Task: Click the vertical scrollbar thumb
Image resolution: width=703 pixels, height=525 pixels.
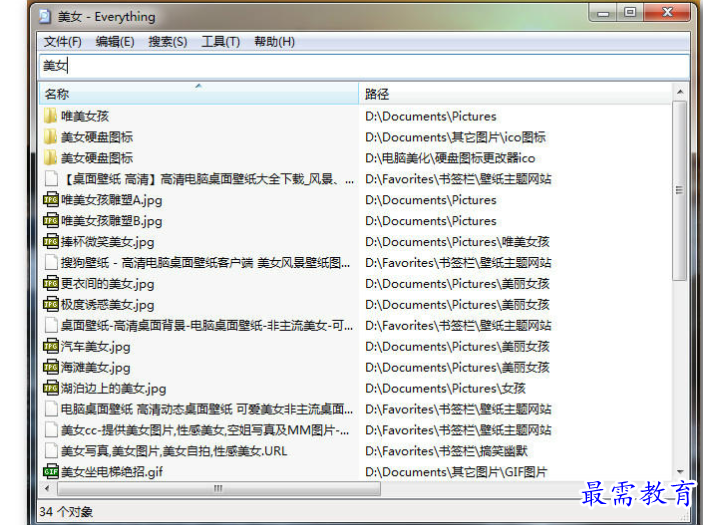Action: (x=680, y=191)
